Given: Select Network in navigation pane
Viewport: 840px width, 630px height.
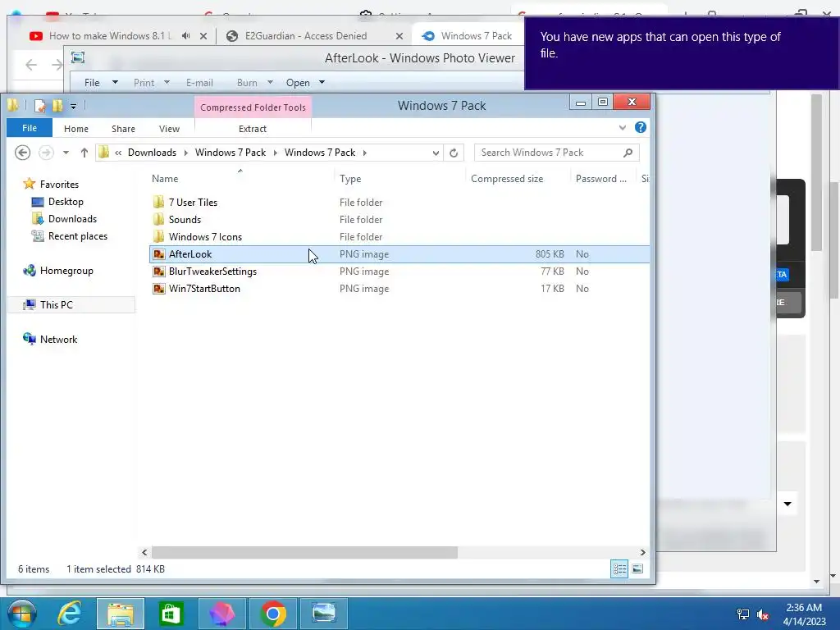Looking at the screenshot, I should (58, 339).
